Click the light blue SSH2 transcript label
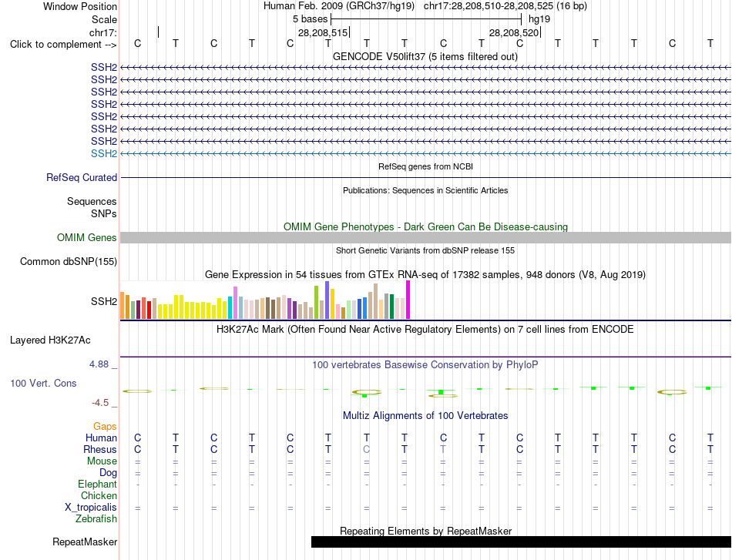732x560 pixels. [104, 153]
